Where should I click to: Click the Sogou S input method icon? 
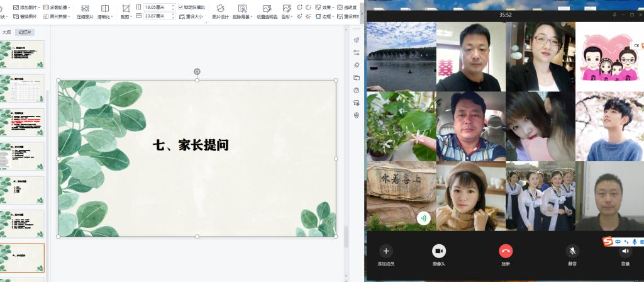click(x=608, y=242)
